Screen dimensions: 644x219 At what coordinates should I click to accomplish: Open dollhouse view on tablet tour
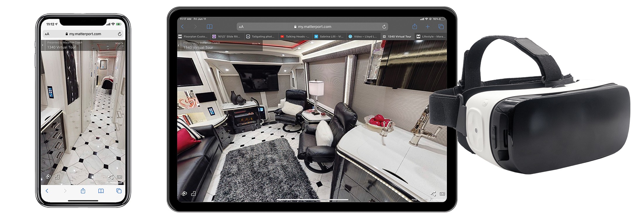[x=184, y=194]
